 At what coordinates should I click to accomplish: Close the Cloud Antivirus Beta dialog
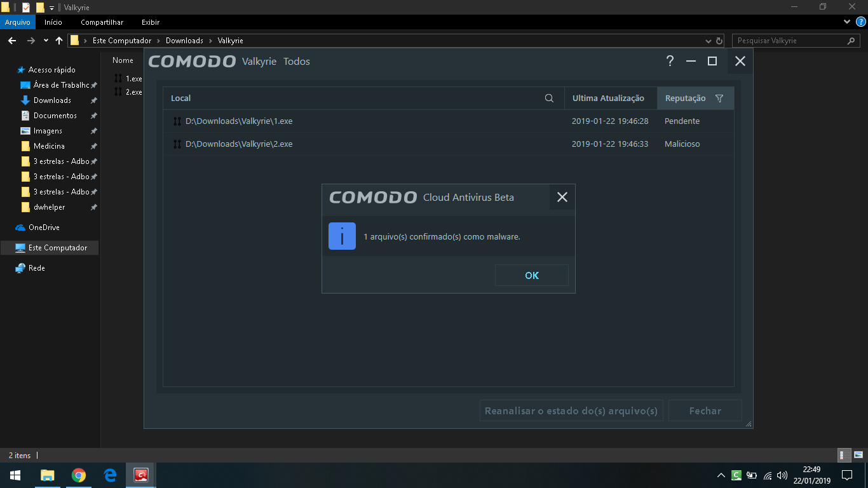tap(562, 197)
